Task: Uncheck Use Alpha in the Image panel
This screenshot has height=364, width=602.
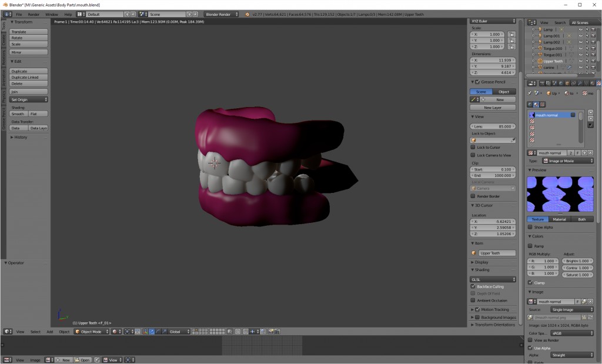Action: [x=531, y=347]
